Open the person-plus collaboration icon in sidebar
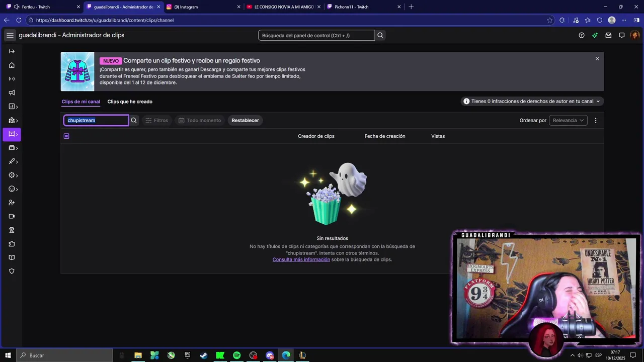This screenshot has width=644, height=362. coord(12,203)
